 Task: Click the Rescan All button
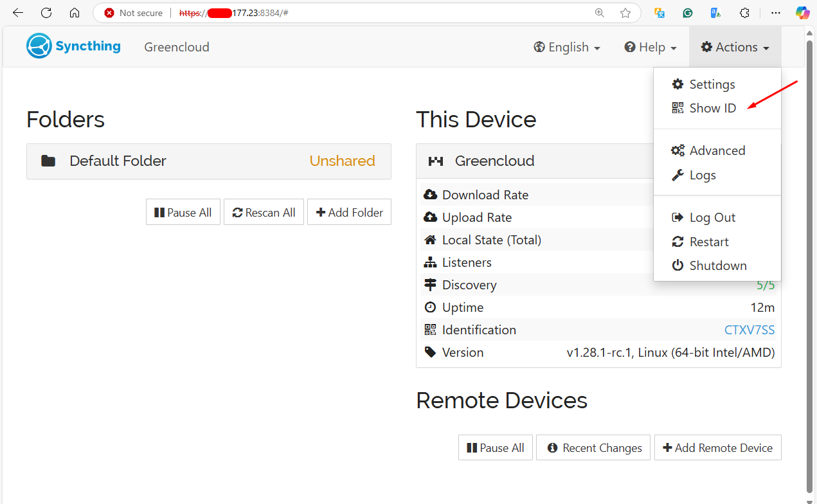264,212
